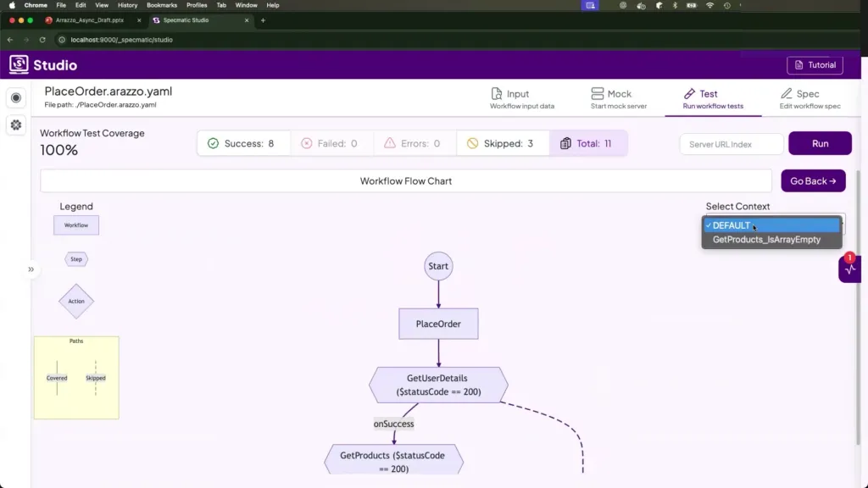The image size is (868, 488).
Task: Click the record icon in left sidebar
Action: [x=15, y=98]
